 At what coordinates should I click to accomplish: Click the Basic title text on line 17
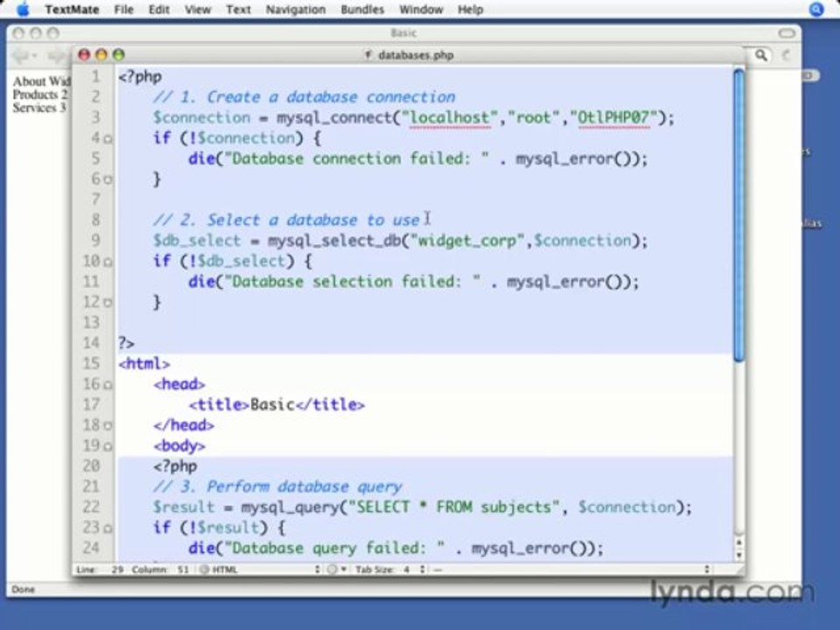click(272, 404)
